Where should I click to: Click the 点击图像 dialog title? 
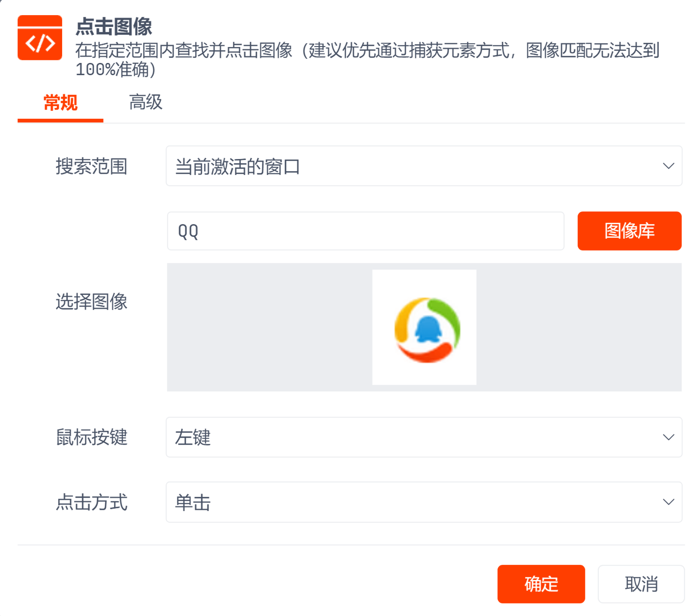click(x=114, y=27)
